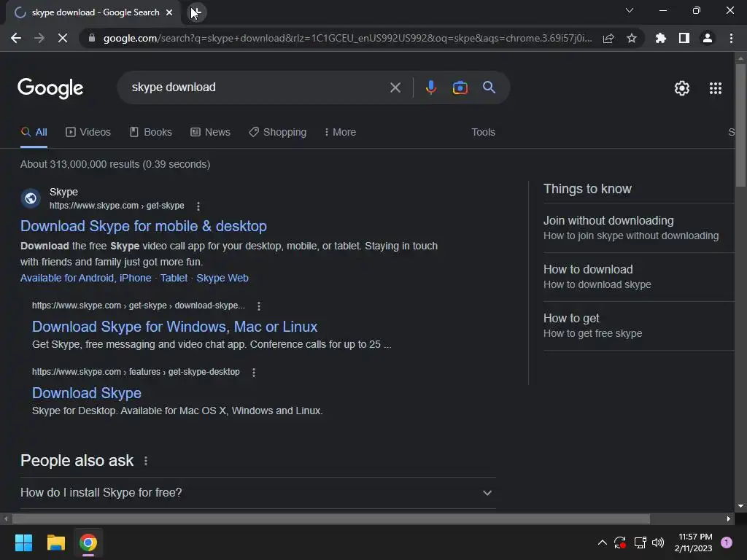The image size is (747, 560).
Task: Click the address bar URL
Action: [x=348, y=38]
